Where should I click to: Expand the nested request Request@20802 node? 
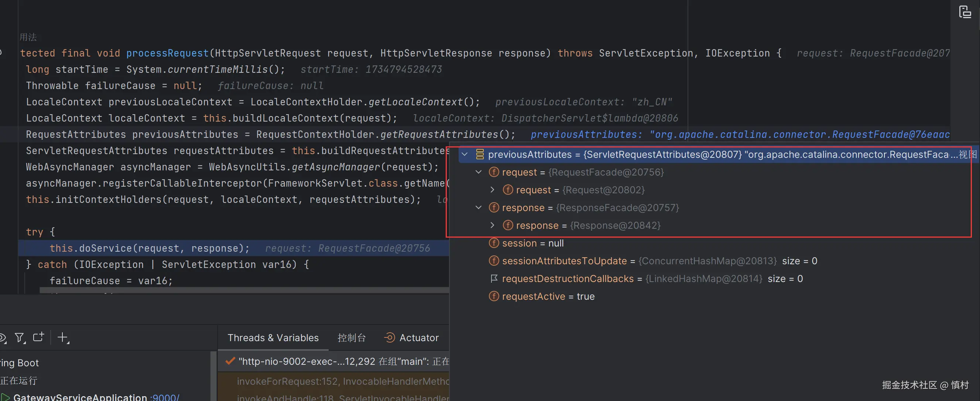tap(492, 190)
